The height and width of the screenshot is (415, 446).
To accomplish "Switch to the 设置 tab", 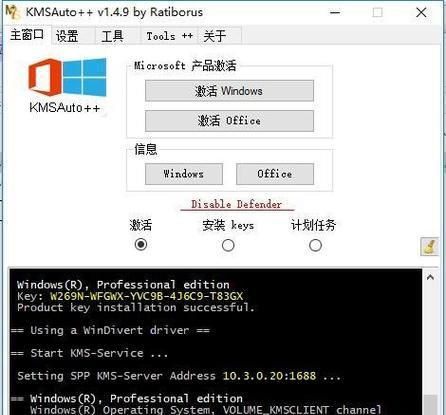I will click(x=67, y=36).
